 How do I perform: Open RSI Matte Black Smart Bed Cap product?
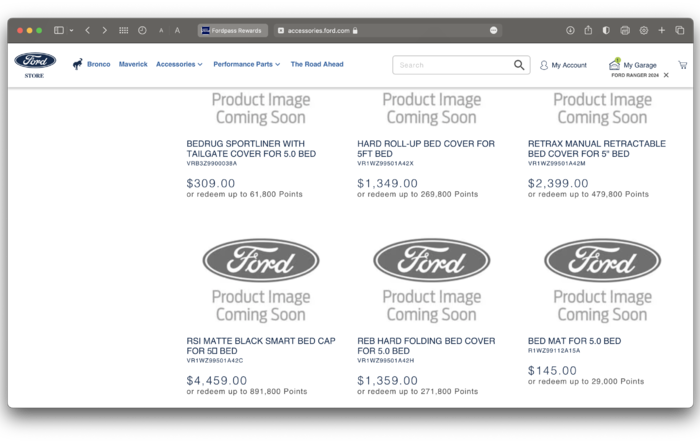tap(261, 346)
